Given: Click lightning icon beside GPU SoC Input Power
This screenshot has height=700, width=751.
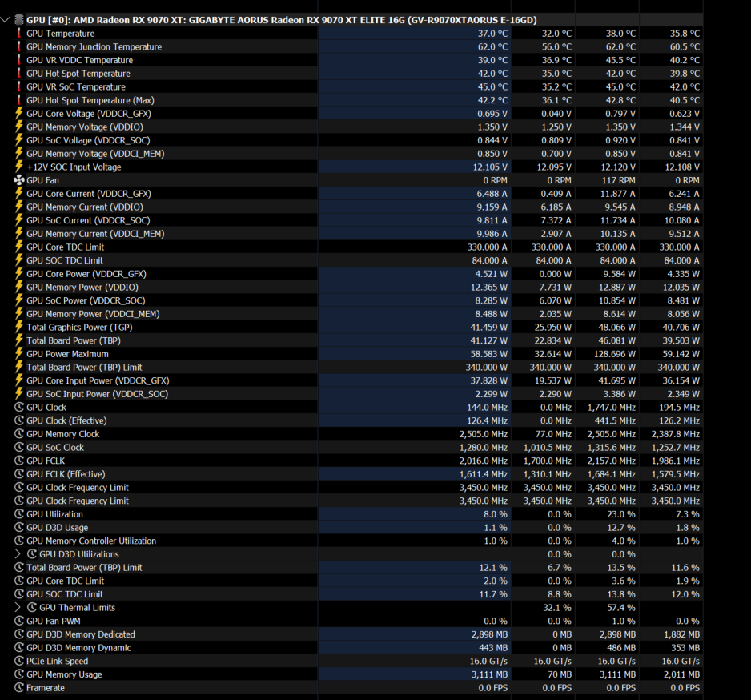Looking at the screenshot, I should (x=19, y=394).
